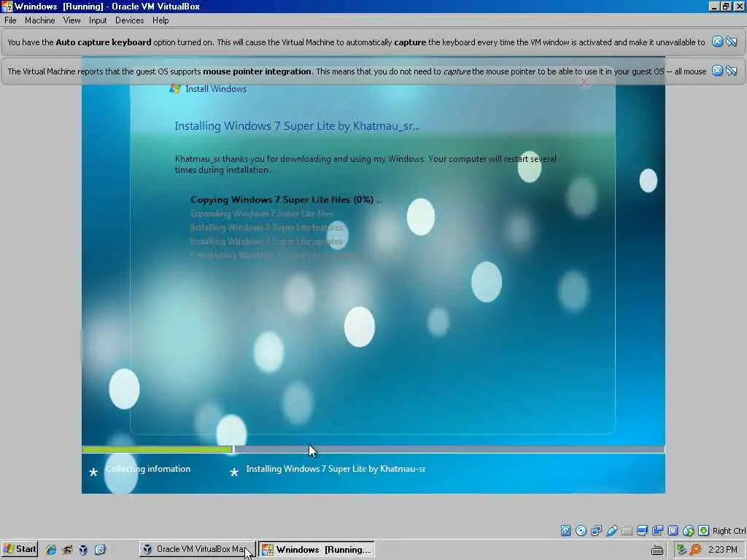Dismiss the mouse pointer integration notification

[717, 71]
